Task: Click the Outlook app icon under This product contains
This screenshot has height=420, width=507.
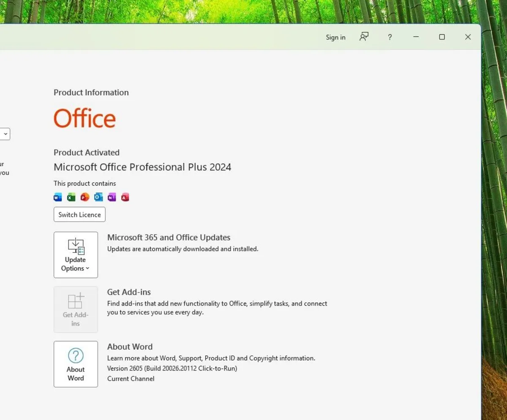Action: pos(98,197)
